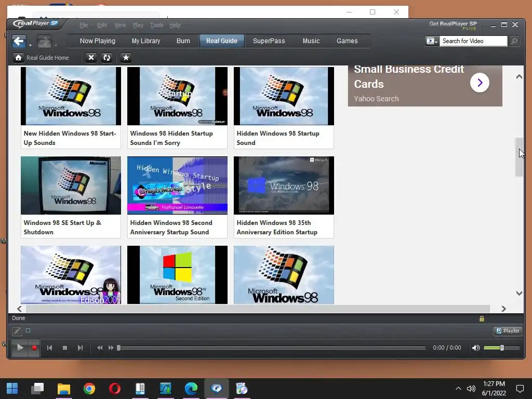This screenshot has width=532, height=399.
Task: Mute audio with the speaker icon
Action: (x=476, y=348)
